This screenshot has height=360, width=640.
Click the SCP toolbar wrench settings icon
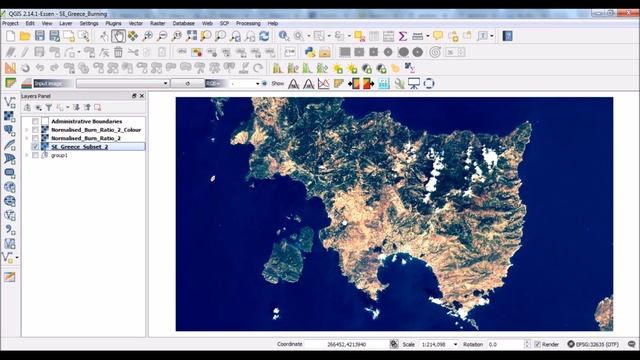(399, 84)
